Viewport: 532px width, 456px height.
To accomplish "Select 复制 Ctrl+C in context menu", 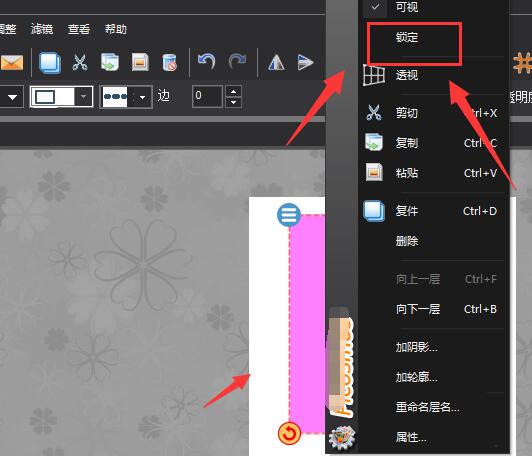I will pos(434,143).
